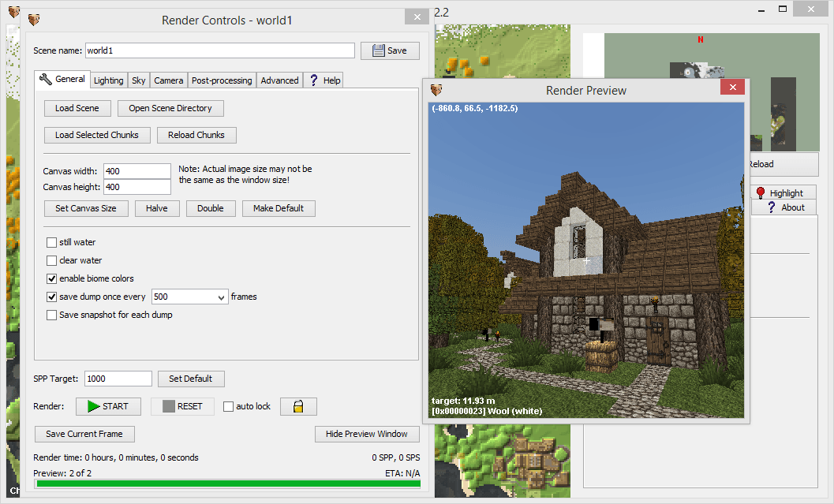
Task: Click Hide Preview Window button
Action: coord(367,434)
